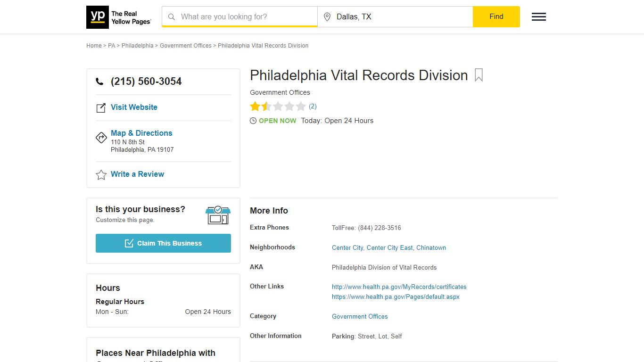
Task: Focus the 'What are you looking for?' field
Action: pos(239,17)
